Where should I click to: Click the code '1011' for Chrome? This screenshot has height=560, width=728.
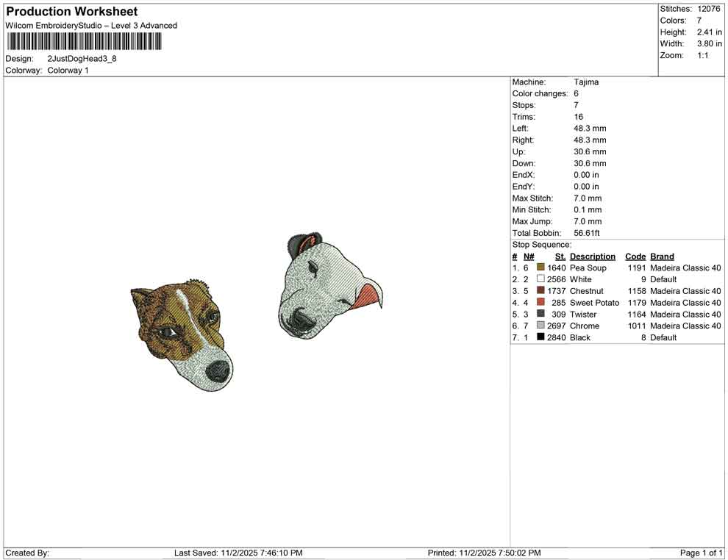point(637,326)
